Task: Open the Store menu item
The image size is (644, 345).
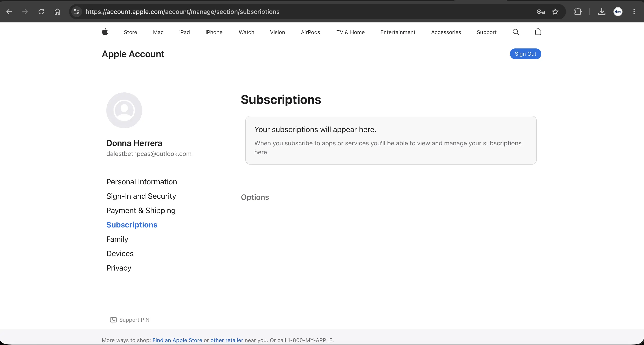Action: 131,32
